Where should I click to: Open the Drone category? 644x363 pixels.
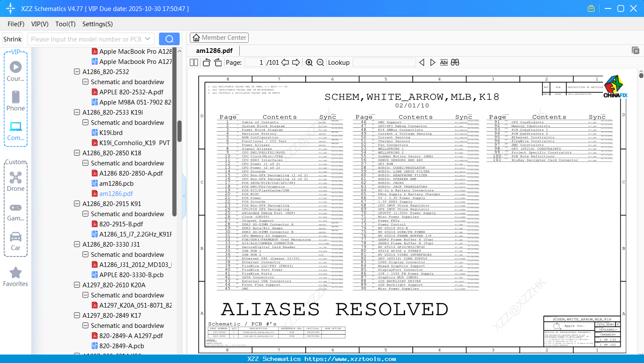coord(16,181)
